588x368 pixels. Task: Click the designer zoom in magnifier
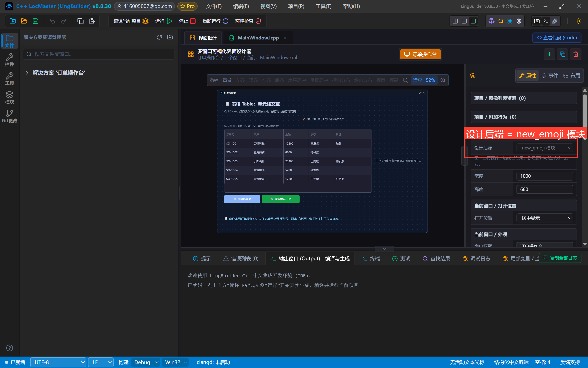pos(443,80)
